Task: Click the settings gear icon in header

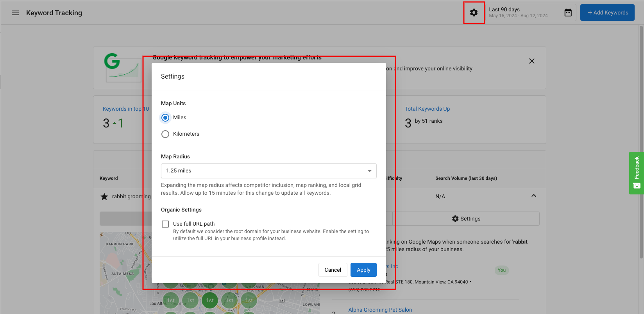Action: click(474, 13)
